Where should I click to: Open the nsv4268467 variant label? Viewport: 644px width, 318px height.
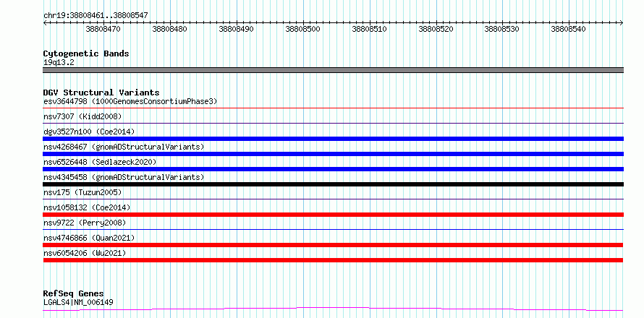(124, 147)
